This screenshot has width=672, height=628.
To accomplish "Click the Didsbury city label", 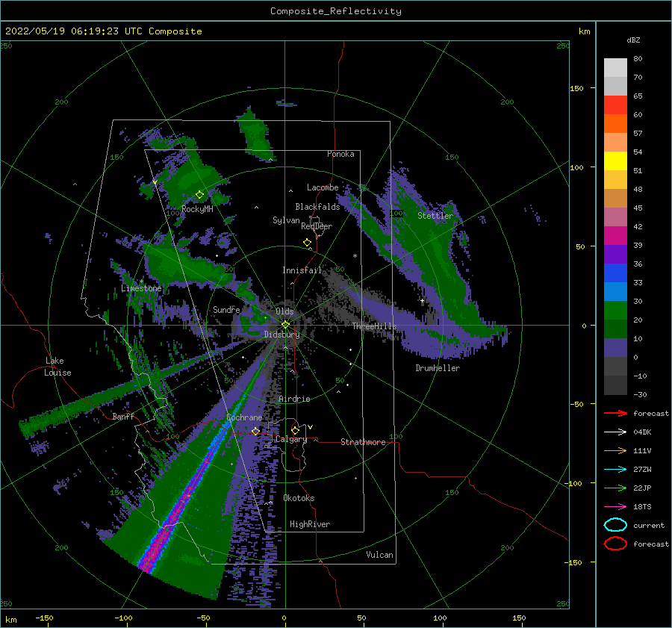I will pos(282,335).
